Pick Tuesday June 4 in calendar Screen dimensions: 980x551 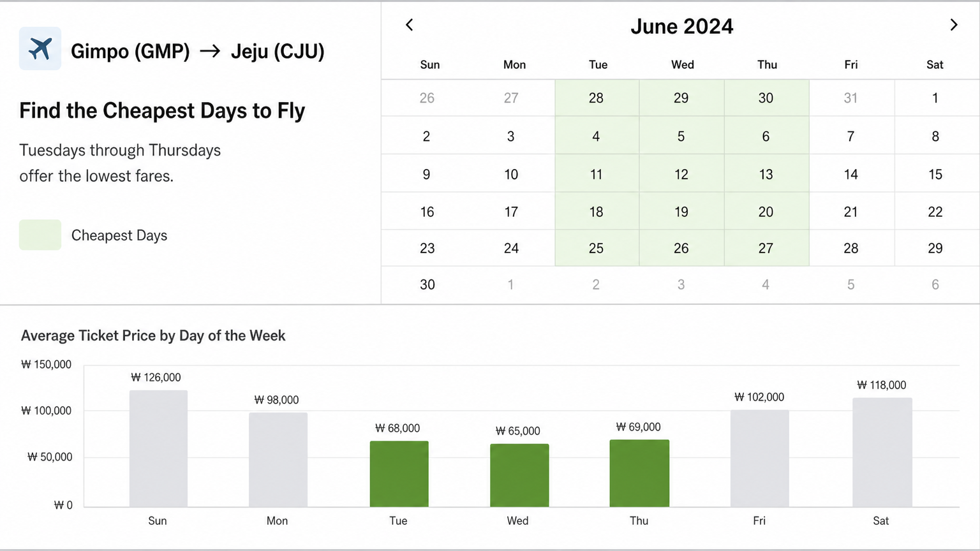597,136
